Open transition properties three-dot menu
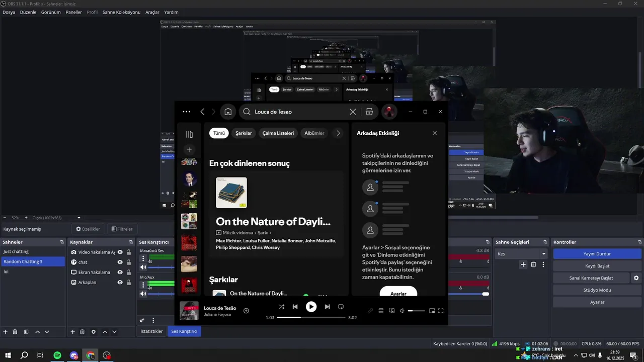Screen dimensions: 644x362 (543, 264)
